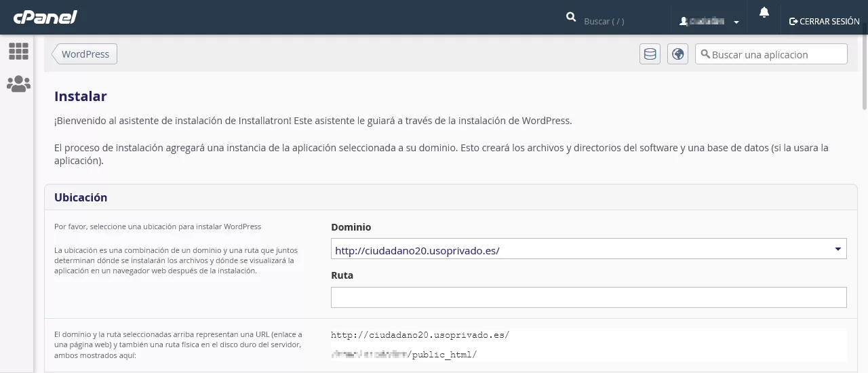Image resolution: width=868 pixels, height=373 pixels.
Task: Click the cPanel logo
Action: pos(45,17)
